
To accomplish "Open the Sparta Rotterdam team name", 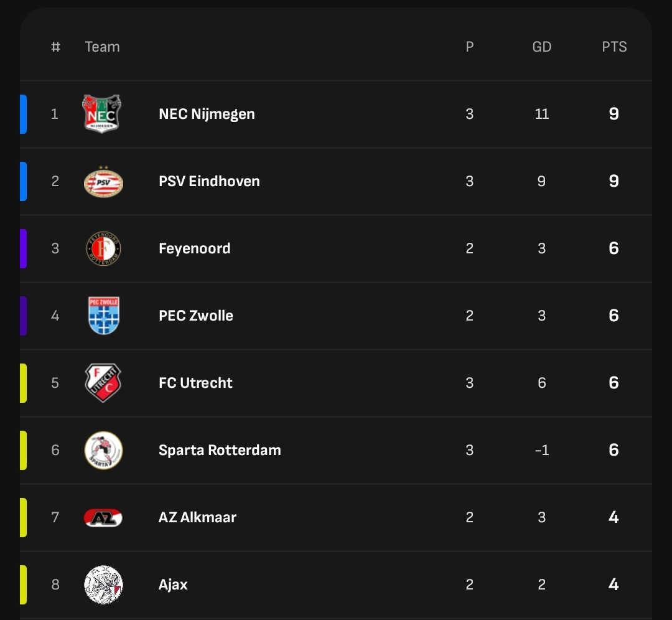I will click(x=220, y=450).
